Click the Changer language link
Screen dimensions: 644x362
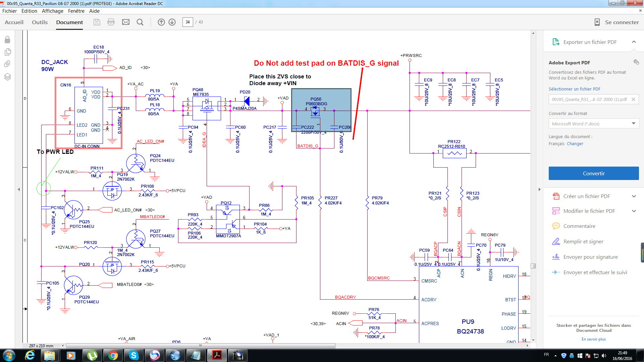pyautogui.click(x=575, y=144)
